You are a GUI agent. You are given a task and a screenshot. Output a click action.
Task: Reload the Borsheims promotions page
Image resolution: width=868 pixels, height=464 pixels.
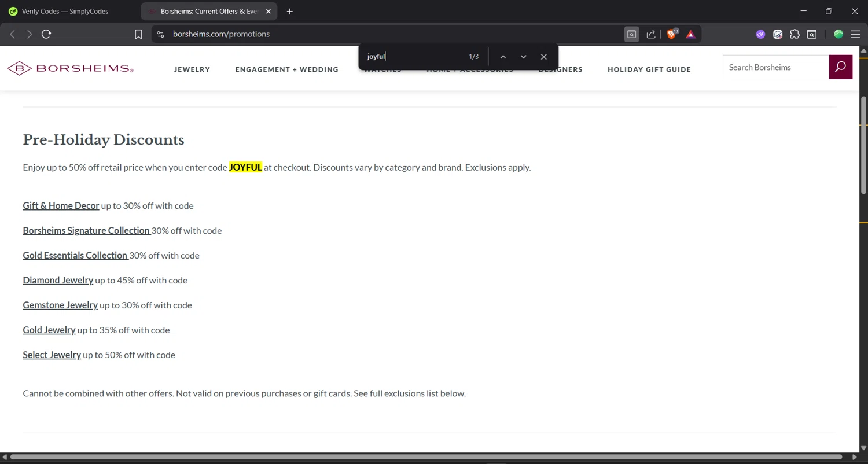click(x=46, y=34)
